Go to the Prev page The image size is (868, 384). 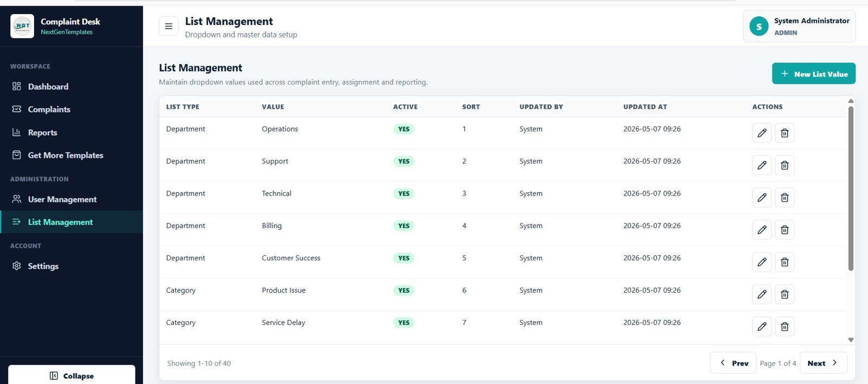click(733, 363)
